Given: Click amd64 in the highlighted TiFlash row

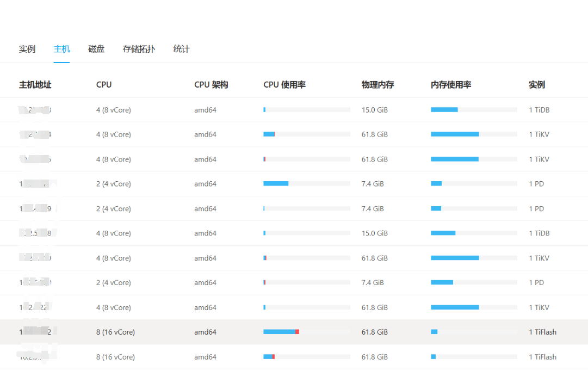Looking at the screenshot, I should click(x=205, y=332).
